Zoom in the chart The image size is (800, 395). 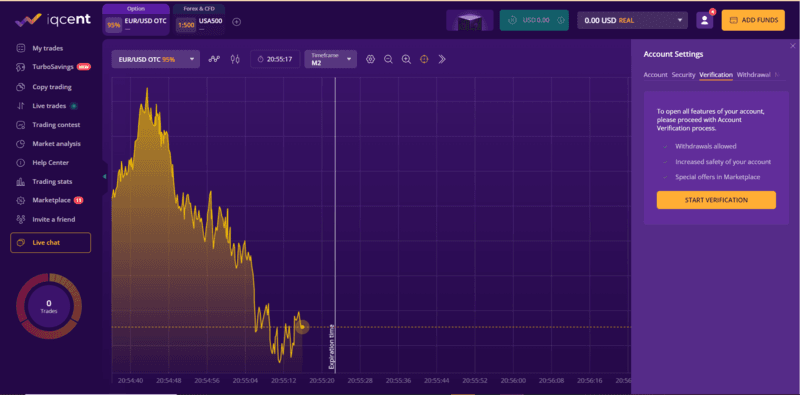tap(406, 59)
